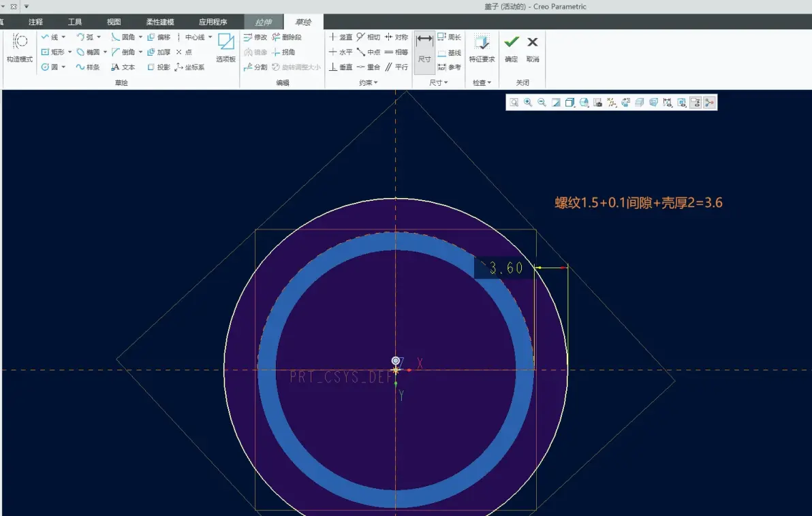812x516 pixels.
Task: Click the green 确定 checkmark
Action: point(511,48)
